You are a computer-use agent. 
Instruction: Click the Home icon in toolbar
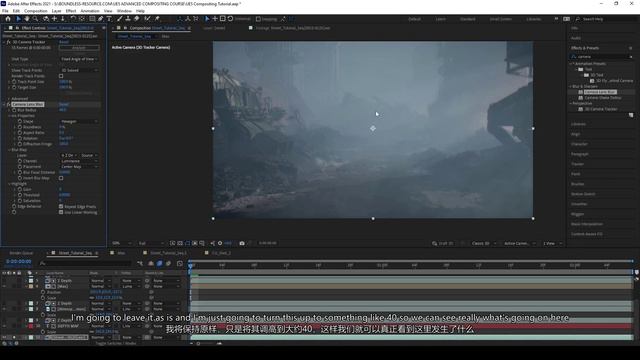(8, 19)
